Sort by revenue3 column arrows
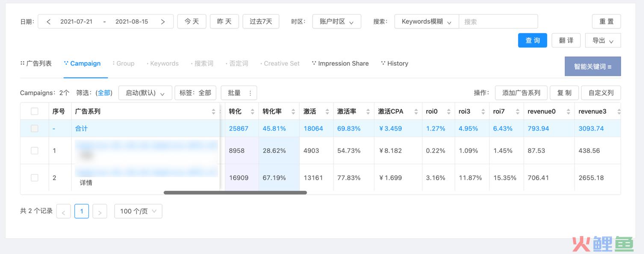 point(619,111)
